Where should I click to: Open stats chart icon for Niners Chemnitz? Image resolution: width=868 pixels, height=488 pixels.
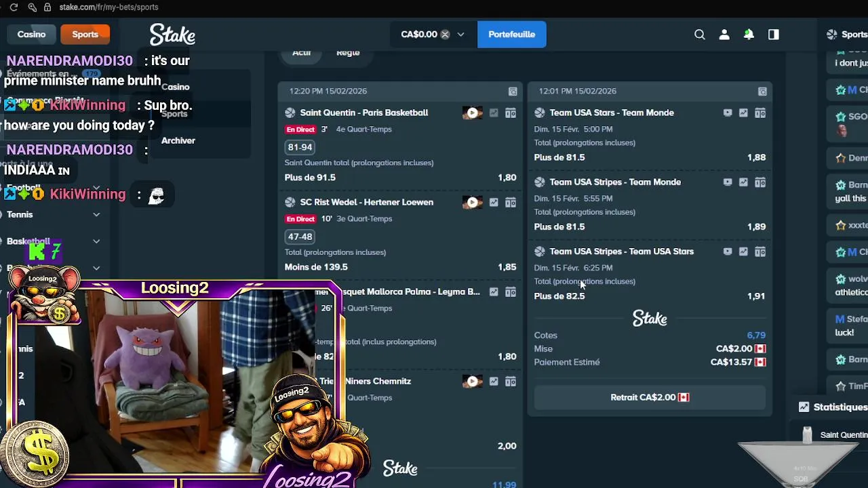[494, 382]
